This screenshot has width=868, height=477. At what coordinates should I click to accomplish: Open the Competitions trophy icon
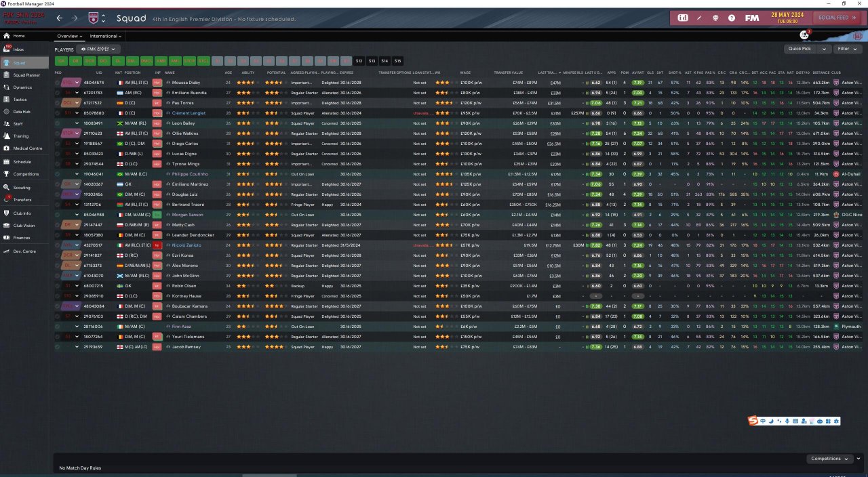coord(7,174)
